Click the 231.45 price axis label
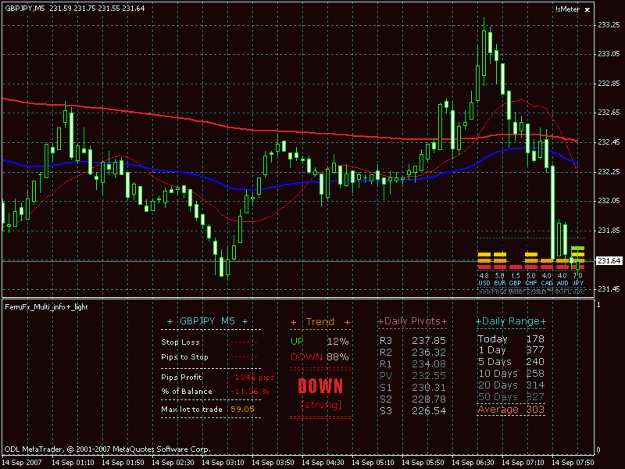Screen dimensions: 625x469 tap(609, 288)
